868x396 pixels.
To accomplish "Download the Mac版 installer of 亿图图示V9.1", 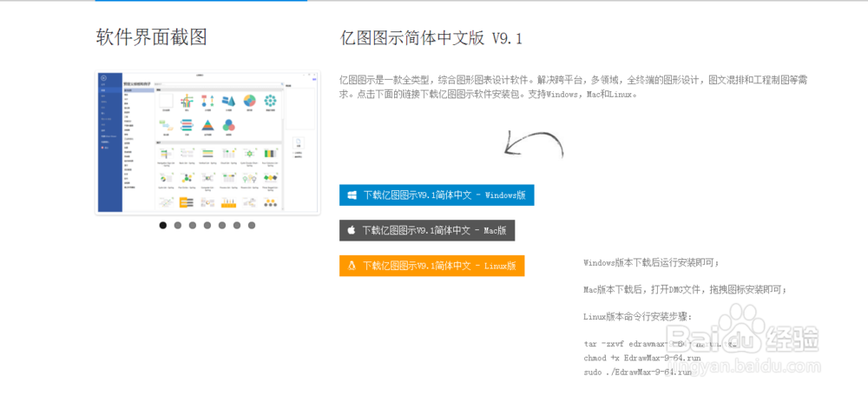I will 427,230.
